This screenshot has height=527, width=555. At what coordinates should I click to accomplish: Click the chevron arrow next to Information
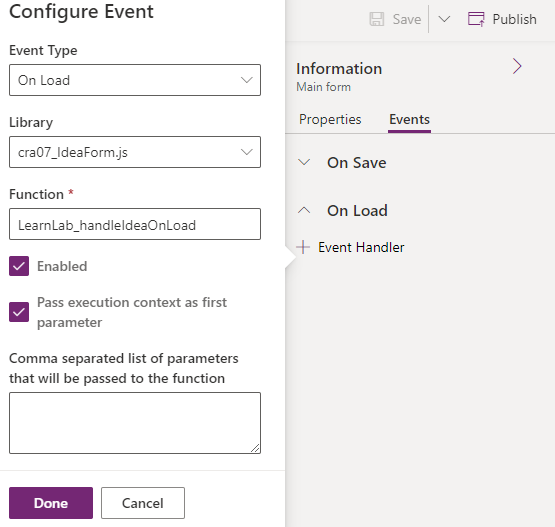point(517,66)
